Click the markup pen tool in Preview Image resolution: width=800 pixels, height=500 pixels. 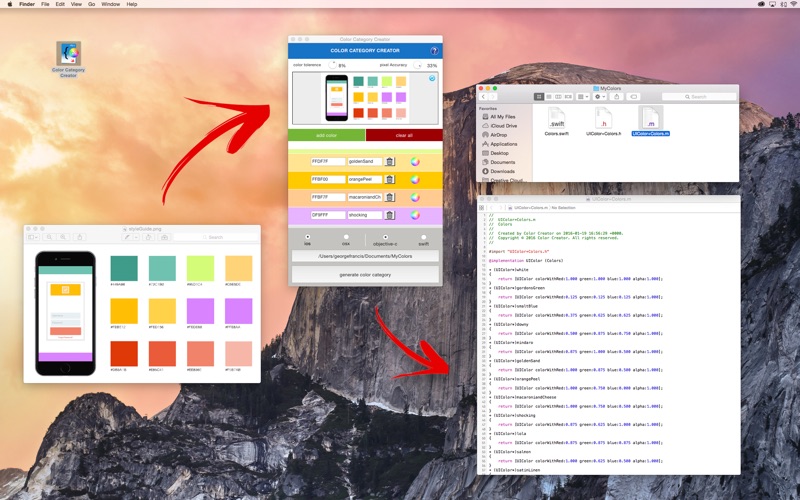point(127,237)
